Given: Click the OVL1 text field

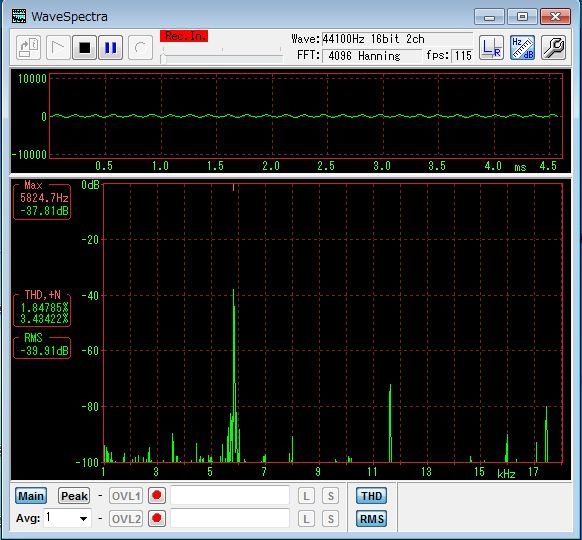Looking at the screenshot, I should coord(230,496).
